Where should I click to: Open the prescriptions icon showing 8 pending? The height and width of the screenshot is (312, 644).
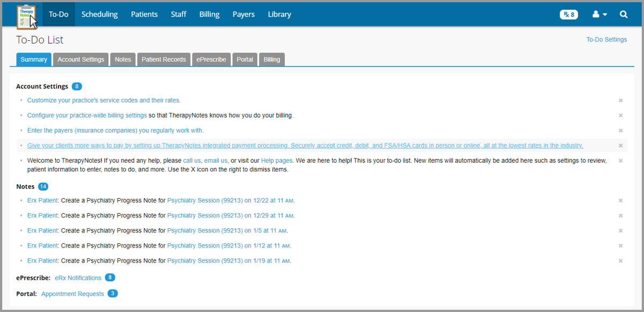pos(568,14)
